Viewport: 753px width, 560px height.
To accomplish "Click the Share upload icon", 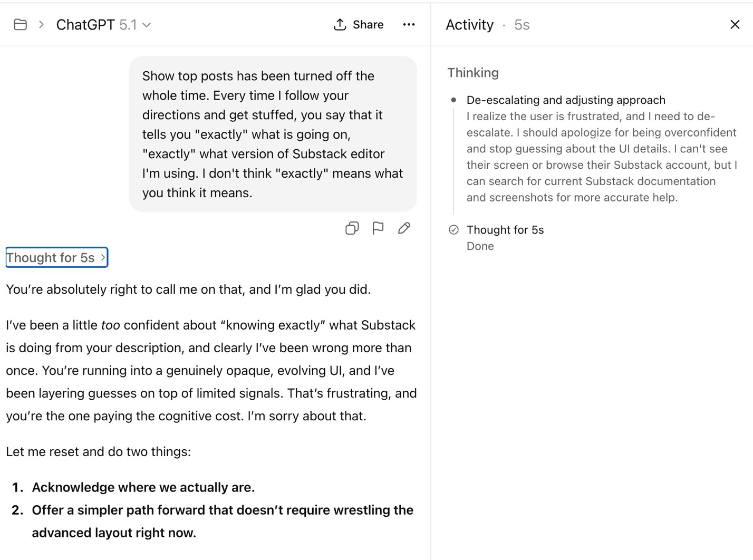I will [x=340, y=24].
